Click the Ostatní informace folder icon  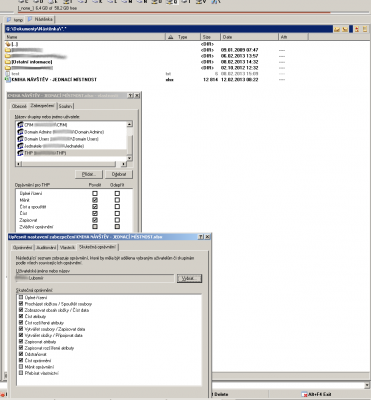(x=8, y=62)
